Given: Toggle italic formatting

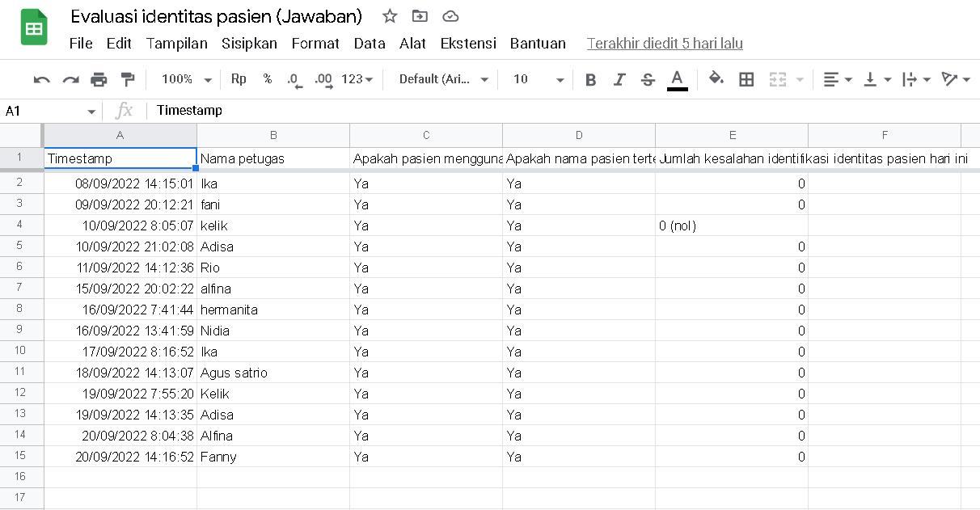Looking at the screenshot, I should pos(619,79).
